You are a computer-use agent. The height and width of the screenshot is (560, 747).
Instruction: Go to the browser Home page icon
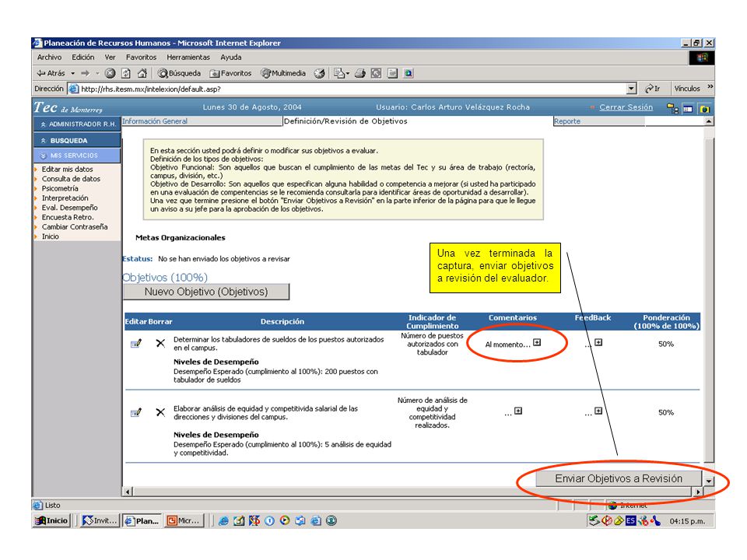coord(142,73)
